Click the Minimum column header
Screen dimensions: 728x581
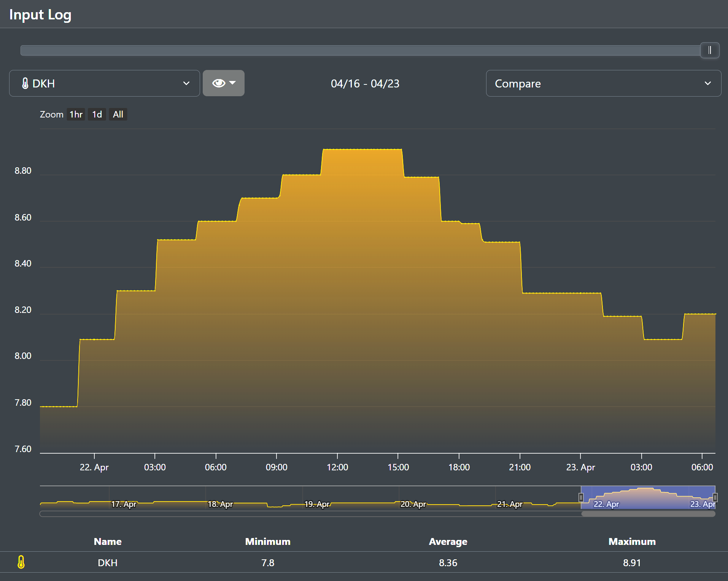click(x=267, y=542)
